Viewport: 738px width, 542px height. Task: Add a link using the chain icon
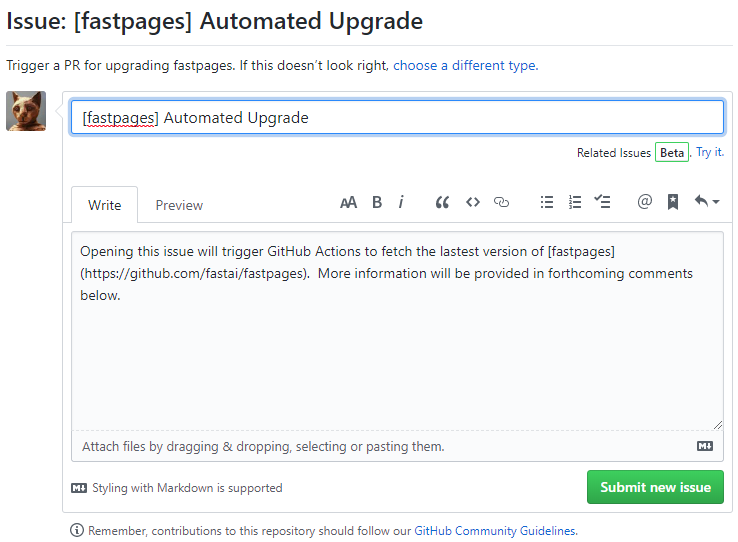(x=501, y=202)
